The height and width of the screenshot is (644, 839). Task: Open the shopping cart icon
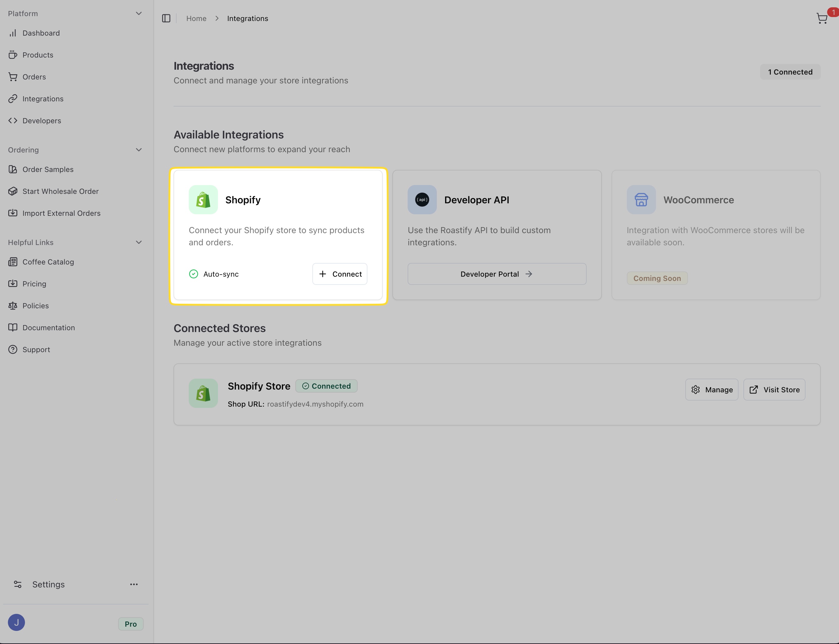(x=822, y=18)
